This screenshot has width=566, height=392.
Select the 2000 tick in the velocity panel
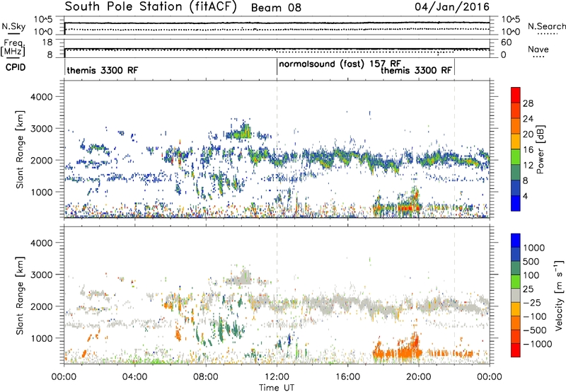pos(41,306)
